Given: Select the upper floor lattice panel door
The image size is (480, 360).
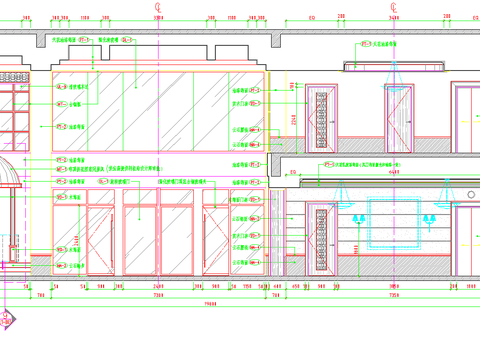Looking at the screenshot, I should click(x=321, y=119).
